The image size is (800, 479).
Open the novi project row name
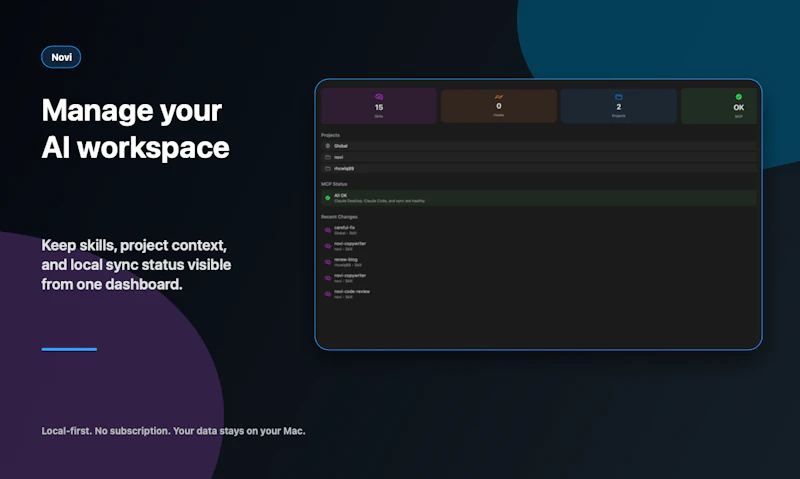[x=338, y=157]
